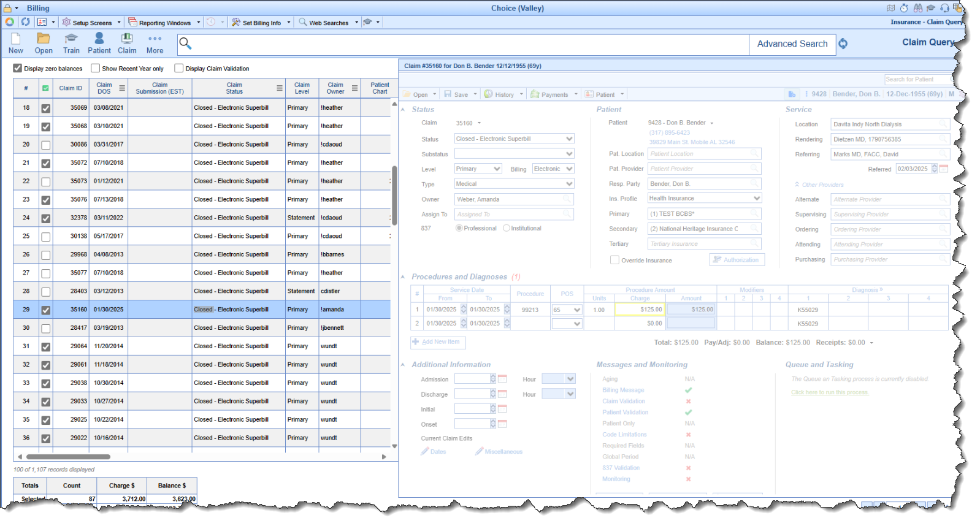Open the Level dropdown showing Primary
The image size is (980, 526).
[497, 169]
